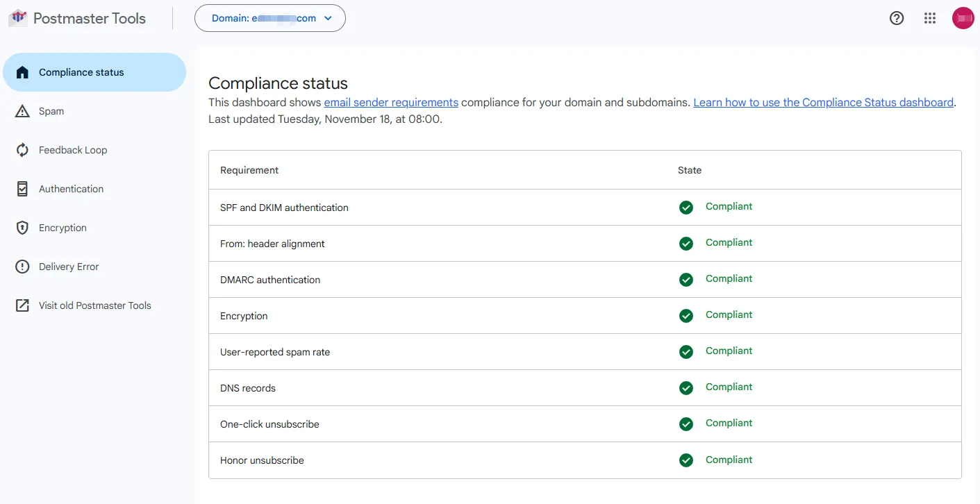Image resolution: width=980 pixels, height=504 pixels.
Task: Open the Spam report section
Action: [52, 111]
